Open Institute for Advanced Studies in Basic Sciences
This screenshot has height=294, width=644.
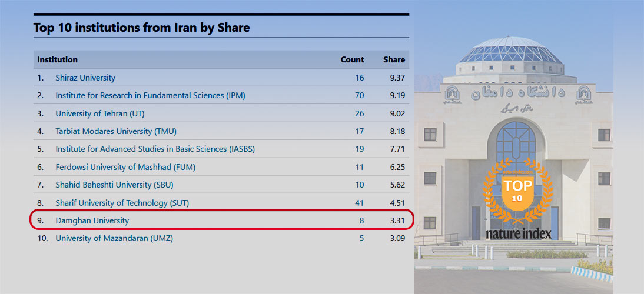coord(155,149)
